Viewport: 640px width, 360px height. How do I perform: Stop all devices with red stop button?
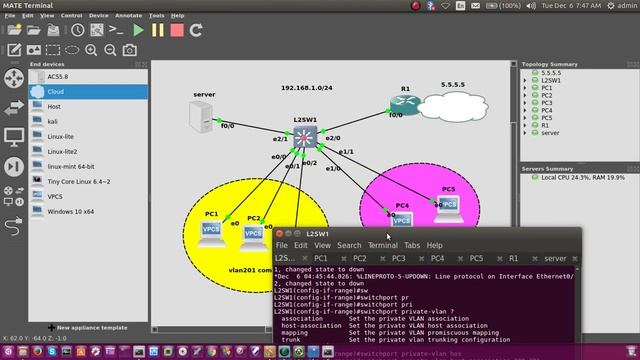pyautogui.click(x=177, y=30)
